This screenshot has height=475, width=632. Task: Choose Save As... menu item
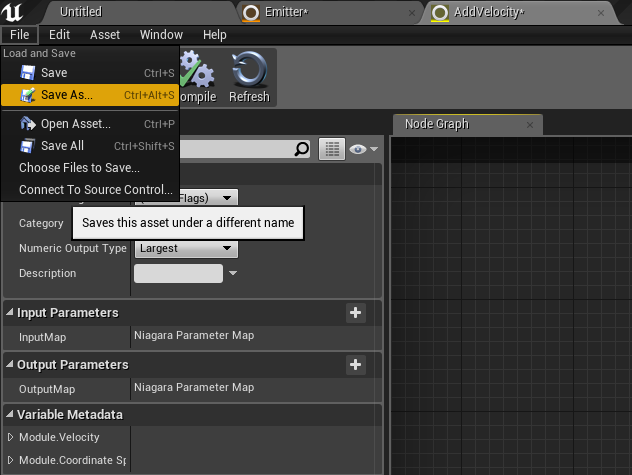tap(90, 95)
